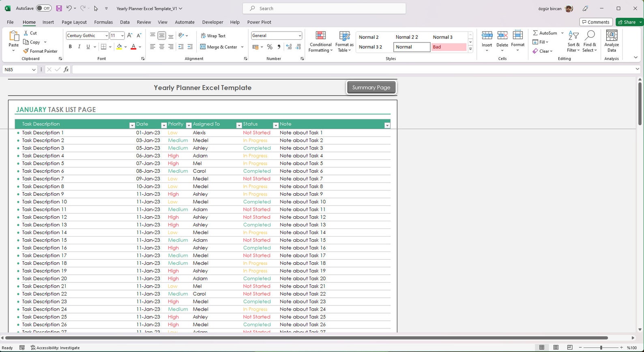The image size is (644, 352).
Task: Click the Font Color red swatch
Action: 133,47
